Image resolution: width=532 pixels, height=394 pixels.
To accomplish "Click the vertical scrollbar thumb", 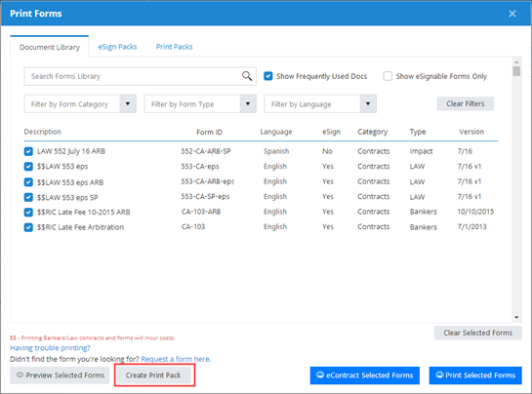I will [x=516, y=71].
